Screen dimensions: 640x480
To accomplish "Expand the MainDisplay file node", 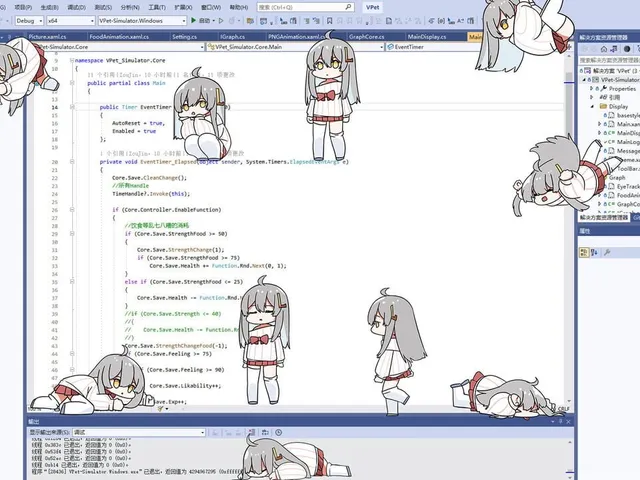I will (x=599, y=133).
